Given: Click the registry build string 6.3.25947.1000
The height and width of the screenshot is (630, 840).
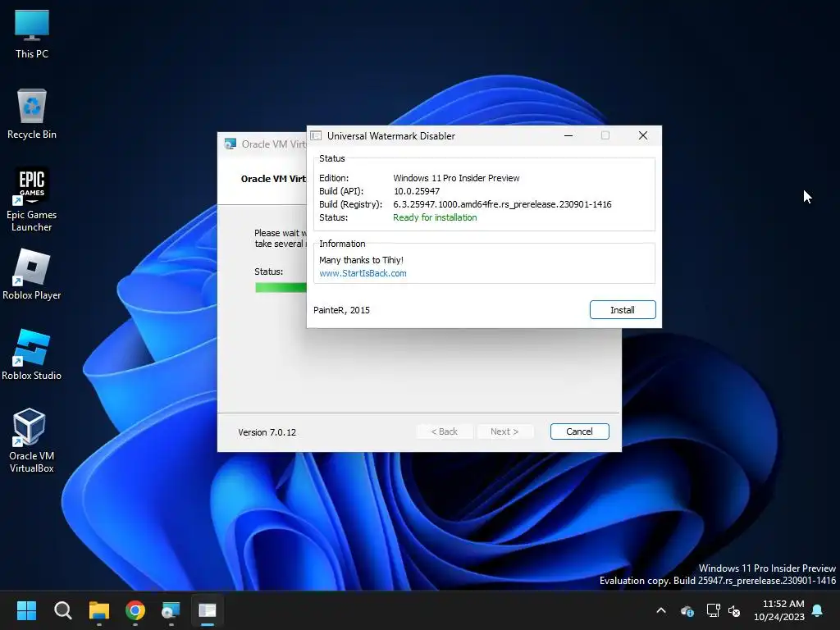Looking at the screenshot, I should 503,204.
